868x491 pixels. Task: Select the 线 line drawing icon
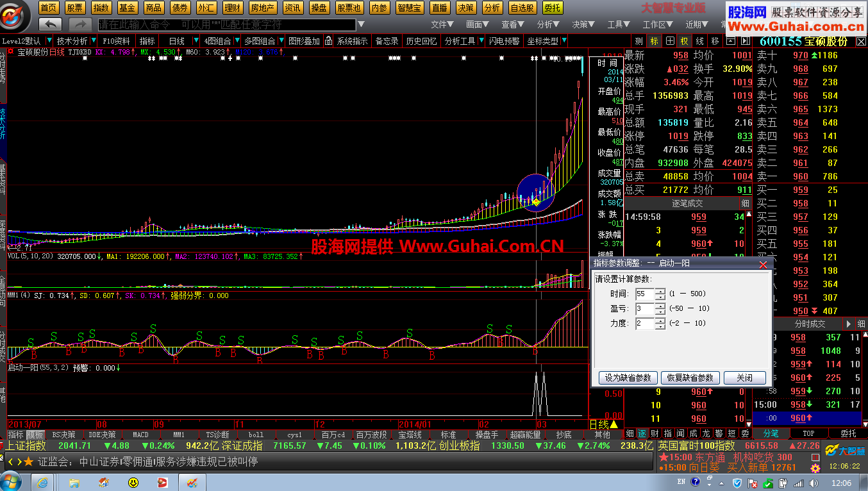[x=699, y=41]
